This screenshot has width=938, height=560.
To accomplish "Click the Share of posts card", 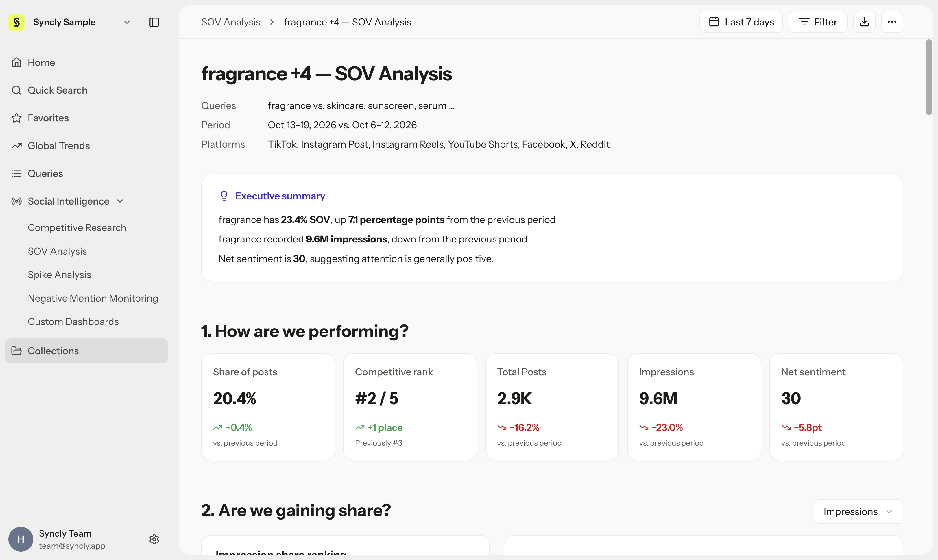I will tap(268, 407).
